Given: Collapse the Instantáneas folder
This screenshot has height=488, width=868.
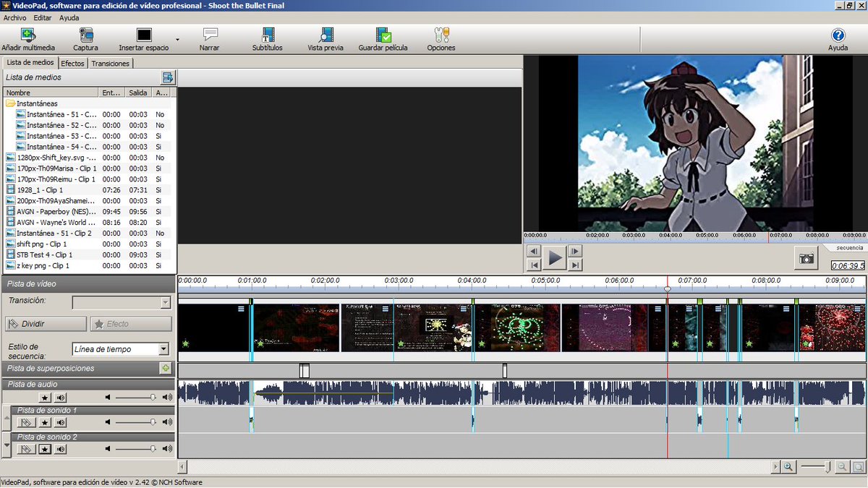Looking at the screenshot, I should [x=11, y=103].
